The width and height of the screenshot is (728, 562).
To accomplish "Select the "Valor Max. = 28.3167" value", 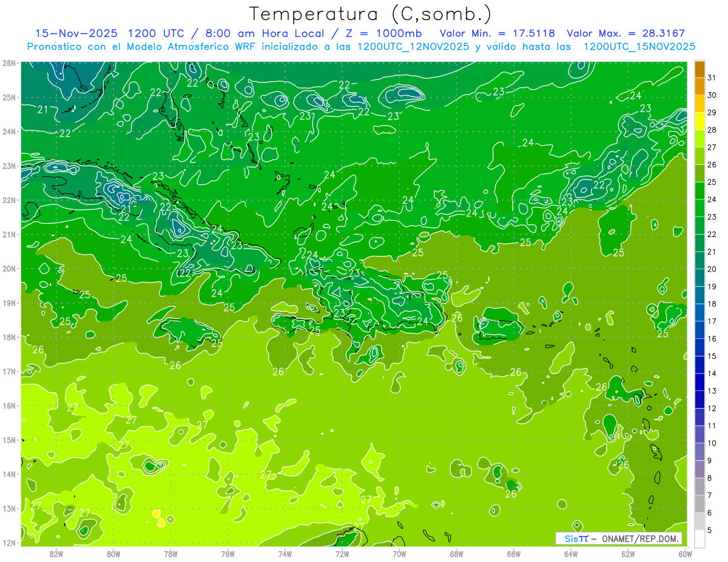I will 626,33.
